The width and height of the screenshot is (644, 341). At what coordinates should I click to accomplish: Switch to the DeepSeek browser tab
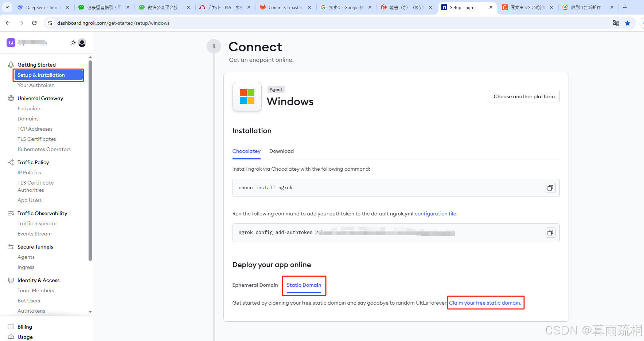(43, 7)
